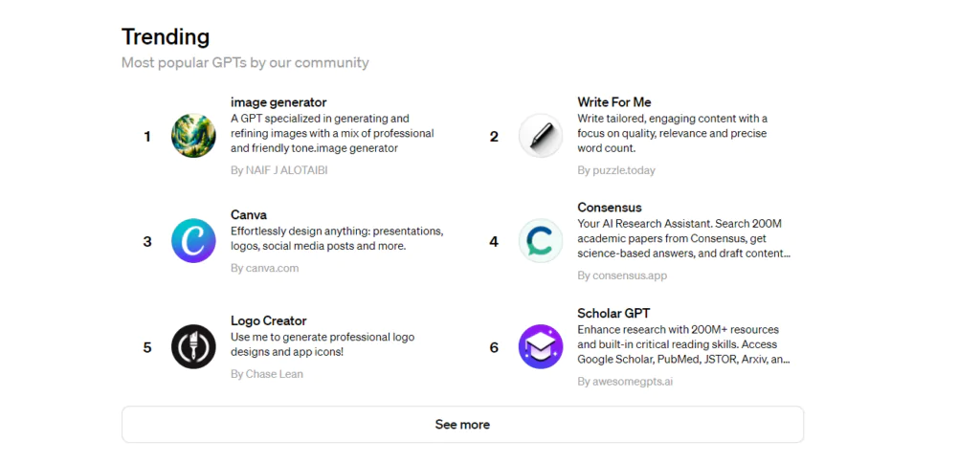Click the Write For Me pen icon

coord(541,136)
